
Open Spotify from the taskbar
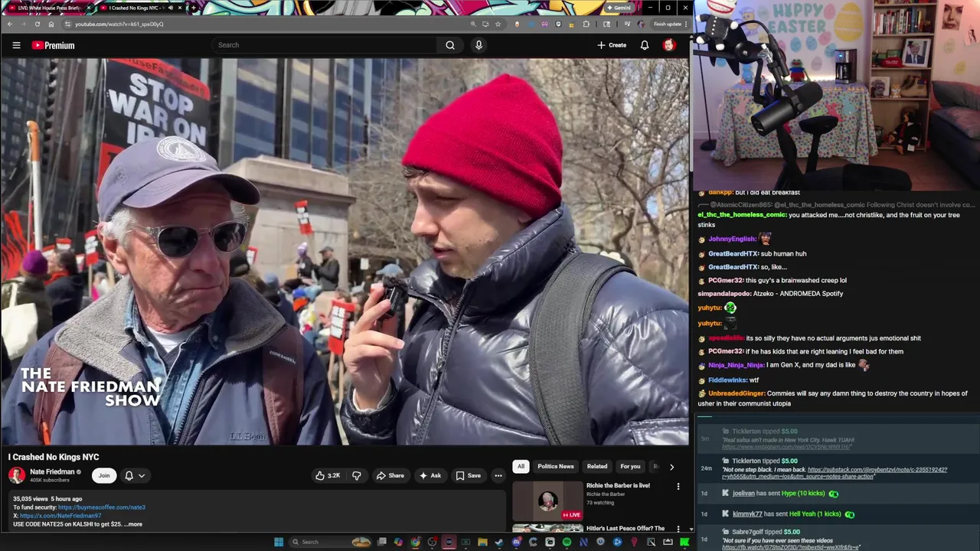(567, 542)
